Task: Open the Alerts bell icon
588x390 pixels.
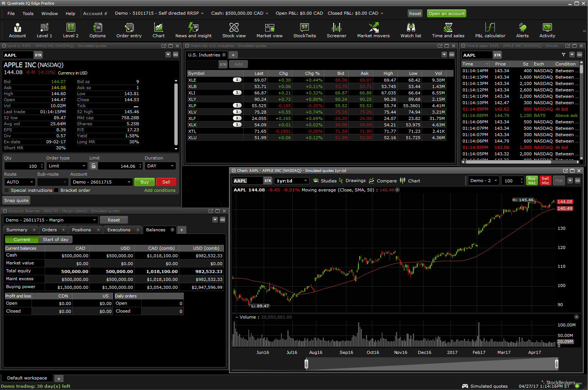Action: pos(522,30)
